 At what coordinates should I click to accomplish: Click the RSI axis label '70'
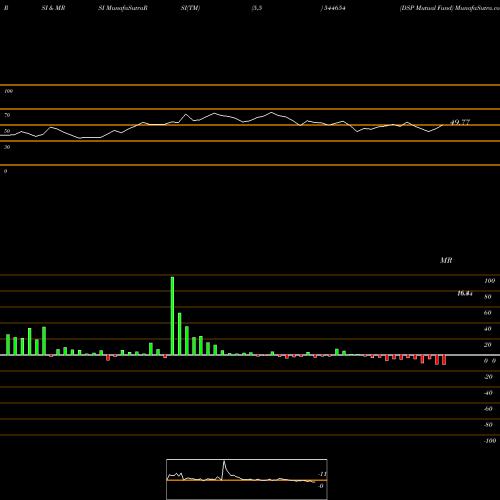click(x=7, y=115)
